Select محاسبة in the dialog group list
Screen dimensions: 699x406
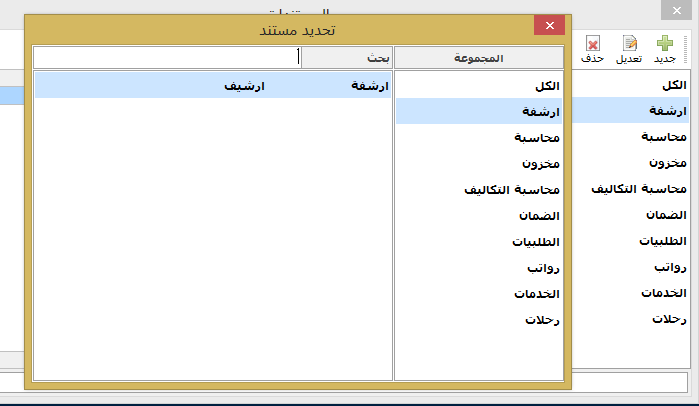click(x=479, y=138)
